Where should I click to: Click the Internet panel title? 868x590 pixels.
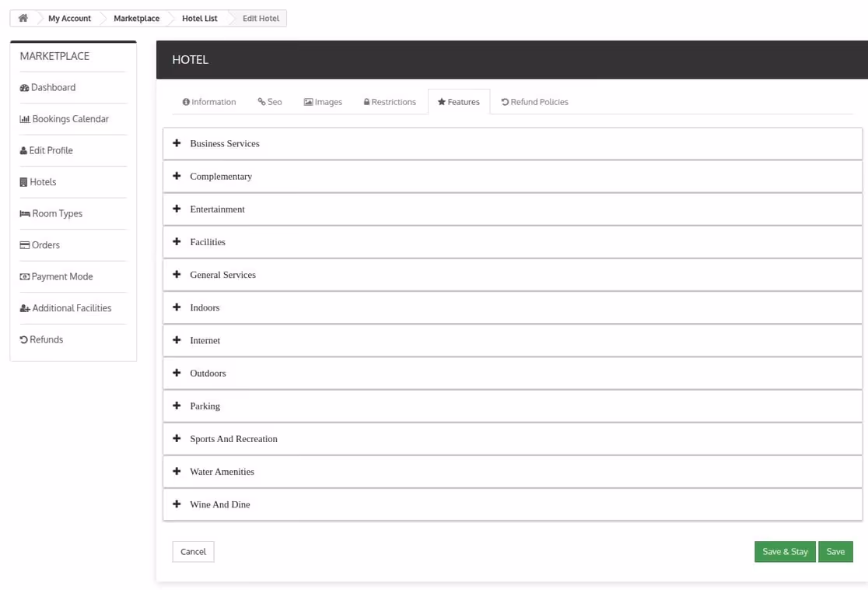coord(205,341)
